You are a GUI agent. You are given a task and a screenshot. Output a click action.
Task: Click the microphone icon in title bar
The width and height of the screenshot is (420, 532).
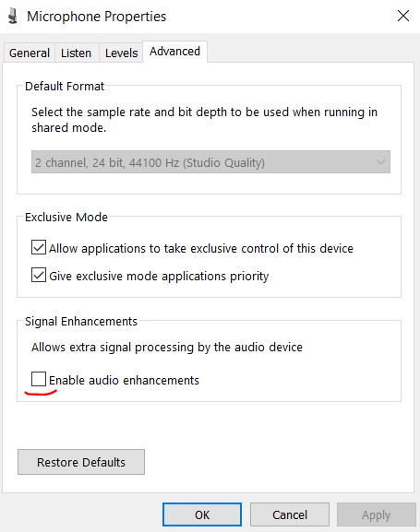pos(13,16)
